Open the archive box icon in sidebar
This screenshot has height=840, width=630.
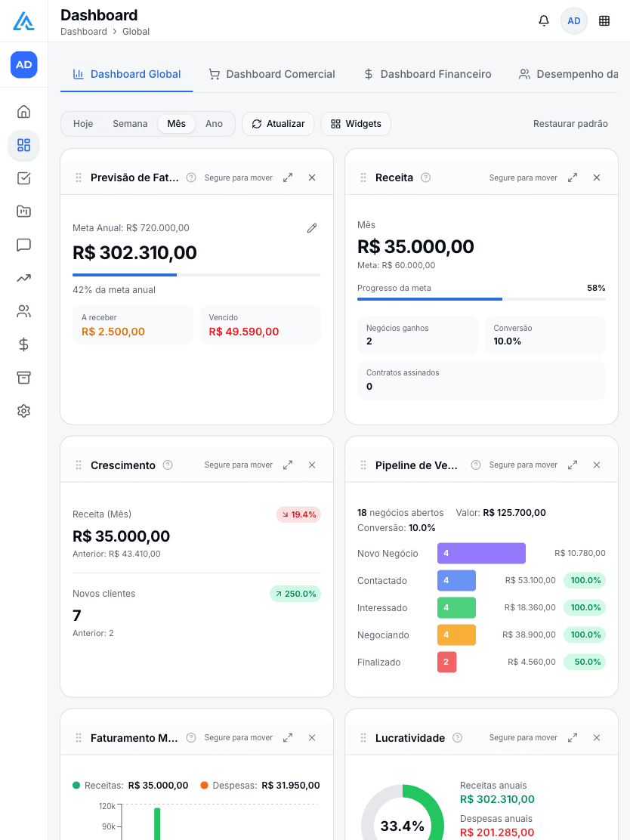(x=23, y=378)
